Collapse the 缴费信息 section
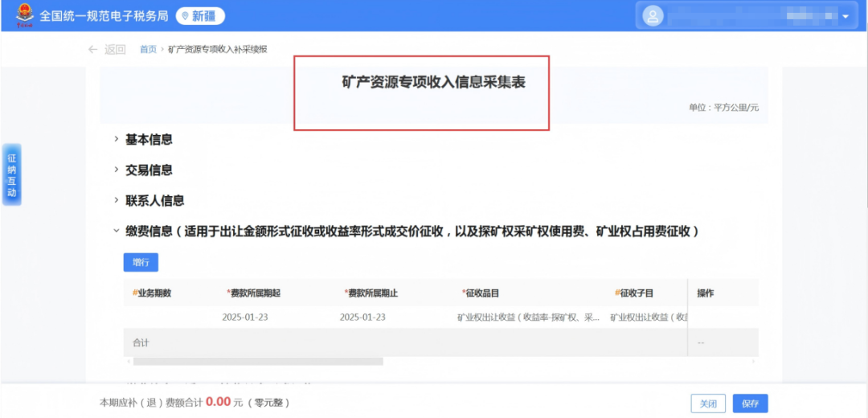Image resolution: width=868 pixels, height=418 pixels. (x=117, y=232)
